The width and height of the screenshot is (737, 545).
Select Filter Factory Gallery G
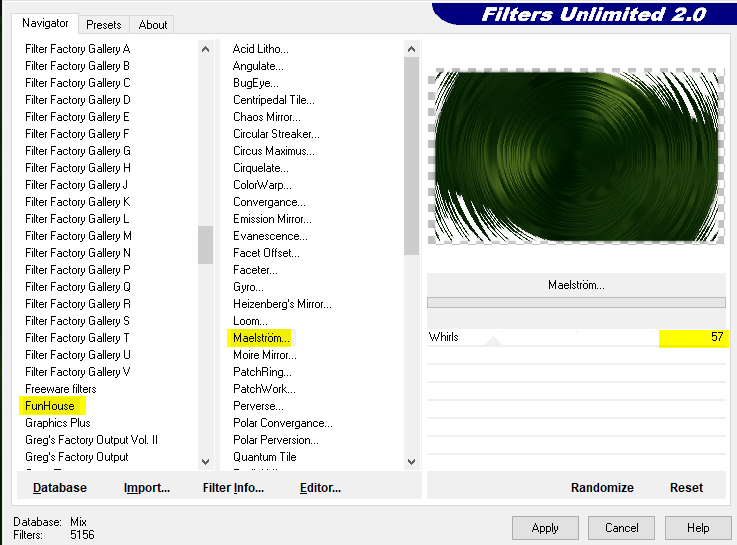click(x=78, y=151)
